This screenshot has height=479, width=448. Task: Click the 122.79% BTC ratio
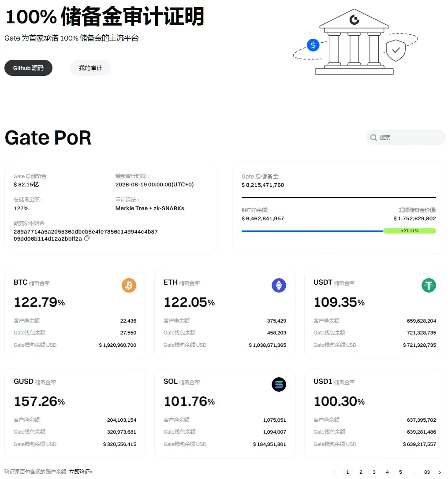click(39, 302)
